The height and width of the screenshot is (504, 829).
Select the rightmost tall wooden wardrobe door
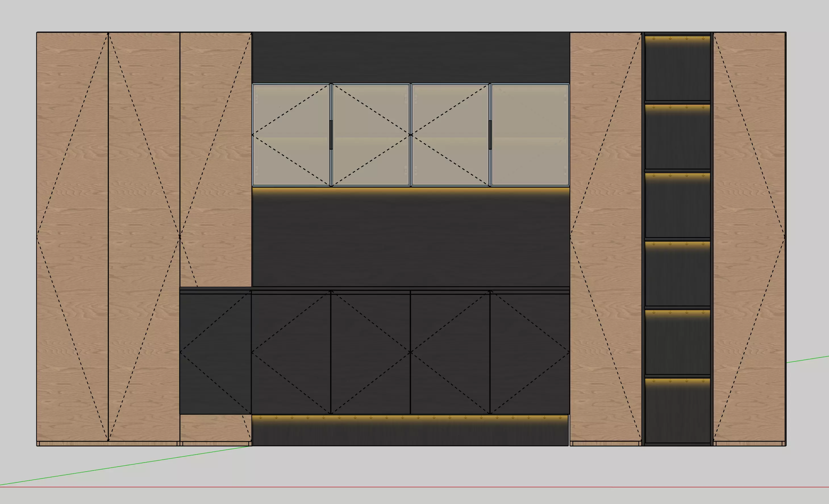749,237
